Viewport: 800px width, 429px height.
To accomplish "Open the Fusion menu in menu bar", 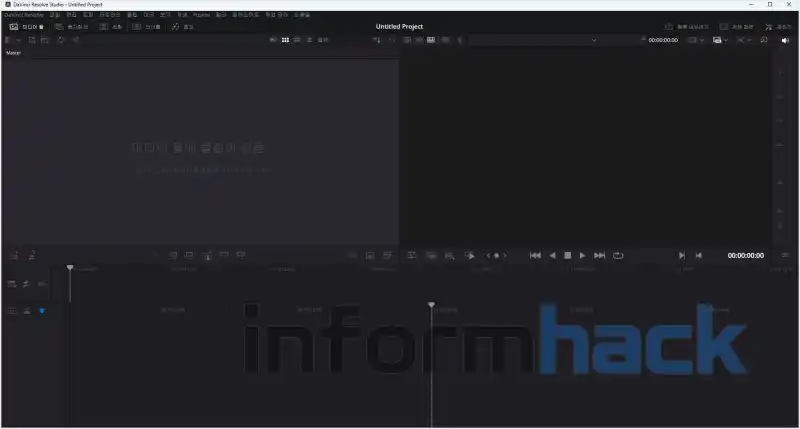I will click(x=201, y=15).
